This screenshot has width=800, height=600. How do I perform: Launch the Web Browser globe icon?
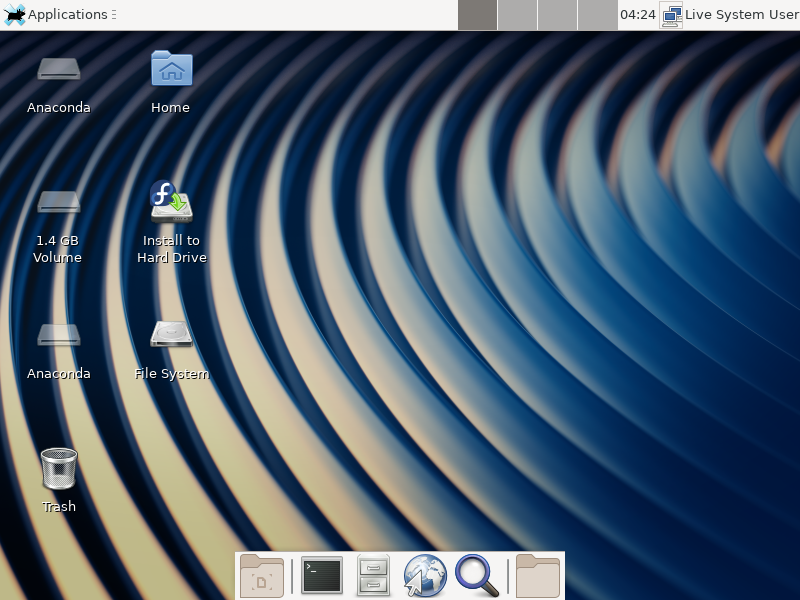click(425, 576)
